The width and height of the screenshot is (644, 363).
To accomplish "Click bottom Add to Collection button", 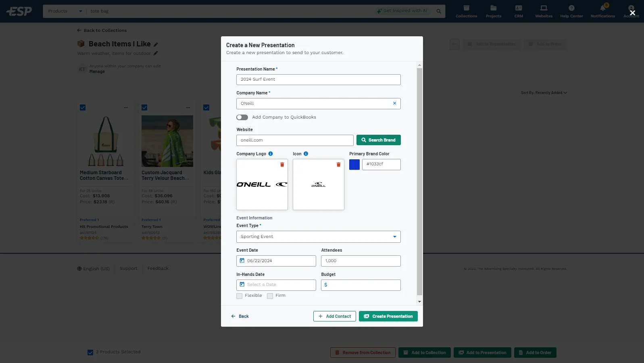I will (425, 353).
